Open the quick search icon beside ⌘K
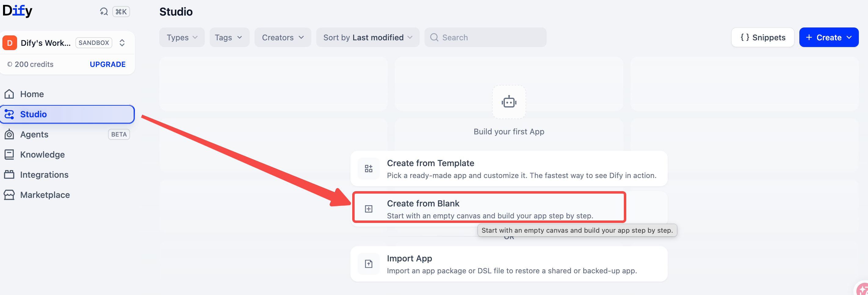This screenshot has width=868, height=295. (x=104, y=12)
